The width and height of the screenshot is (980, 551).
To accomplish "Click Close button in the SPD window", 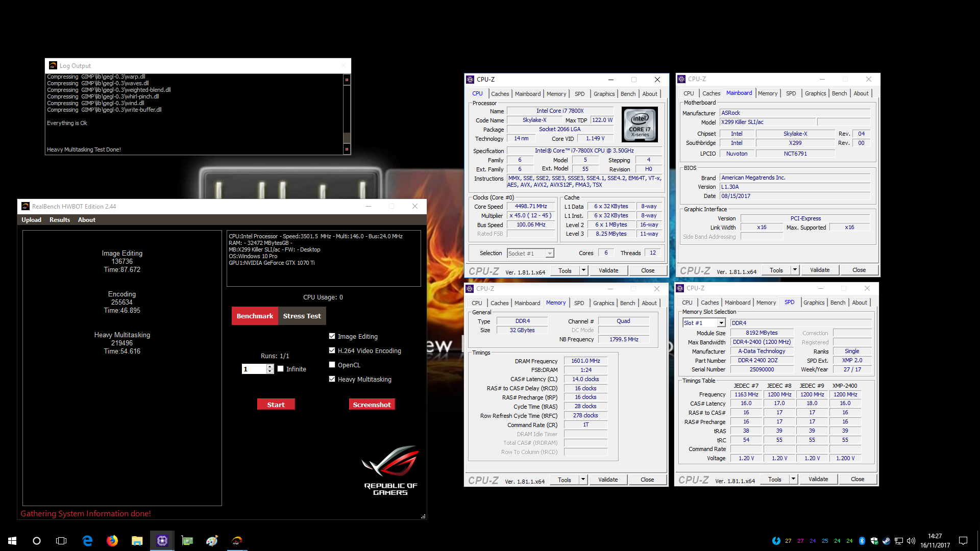I will (857, 479).
